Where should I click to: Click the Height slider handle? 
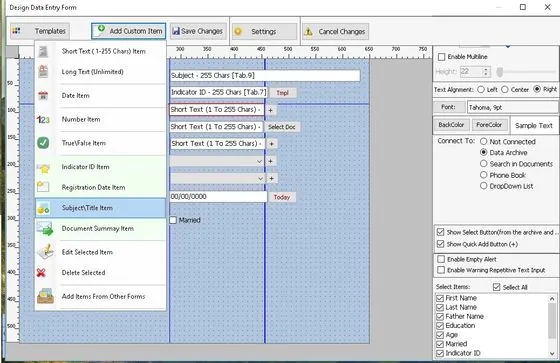[x=500, y=72]
